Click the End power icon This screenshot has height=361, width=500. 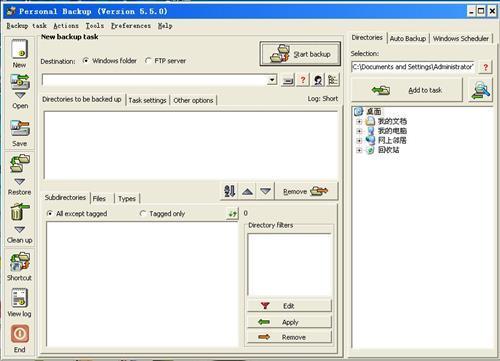[x=20, y=334]
